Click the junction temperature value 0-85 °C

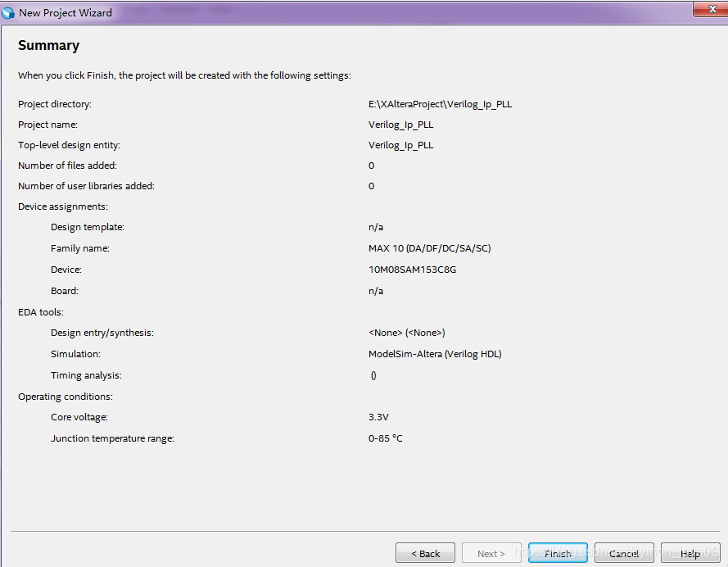pos(386,438)
